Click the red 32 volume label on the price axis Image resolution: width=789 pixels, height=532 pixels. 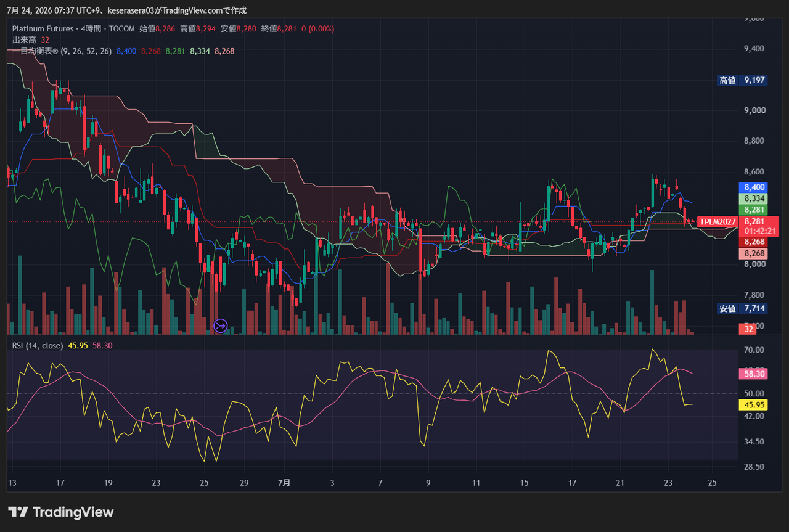(749, 329)
